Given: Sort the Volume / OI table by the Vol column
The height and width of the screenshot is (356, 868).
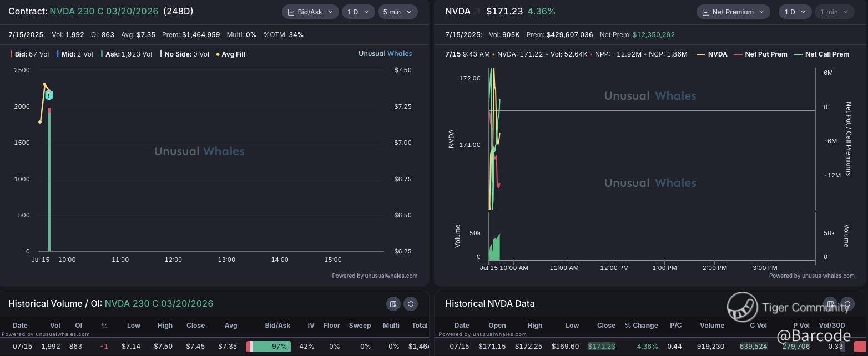Looking at the screenshot, I should pos(55,326).
